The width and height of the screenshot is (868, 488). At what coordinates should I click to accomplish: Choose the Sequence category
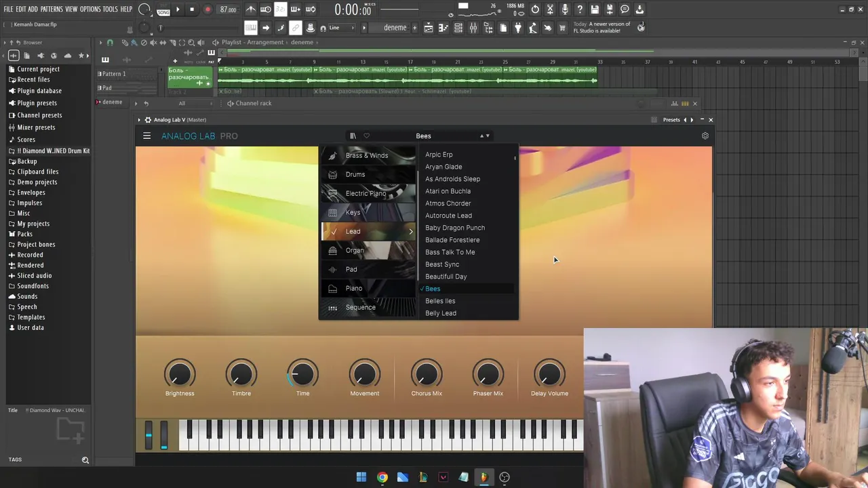[368, 307]
